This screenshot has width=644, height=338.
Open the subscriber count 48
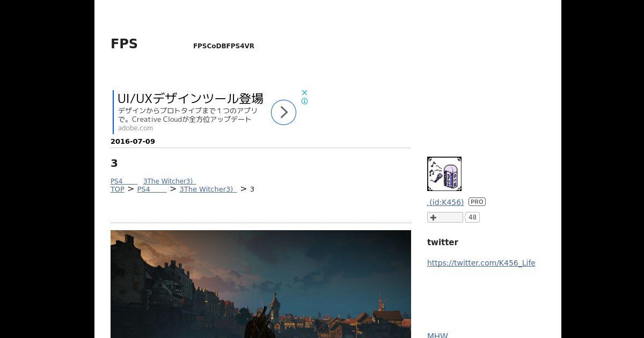(472, 217)
